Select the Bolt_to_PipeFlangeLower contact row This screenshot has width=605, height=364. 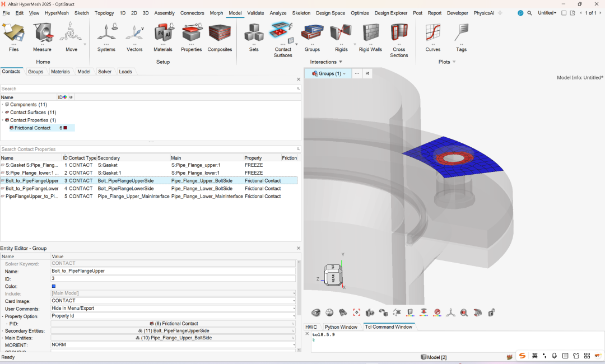32,189
